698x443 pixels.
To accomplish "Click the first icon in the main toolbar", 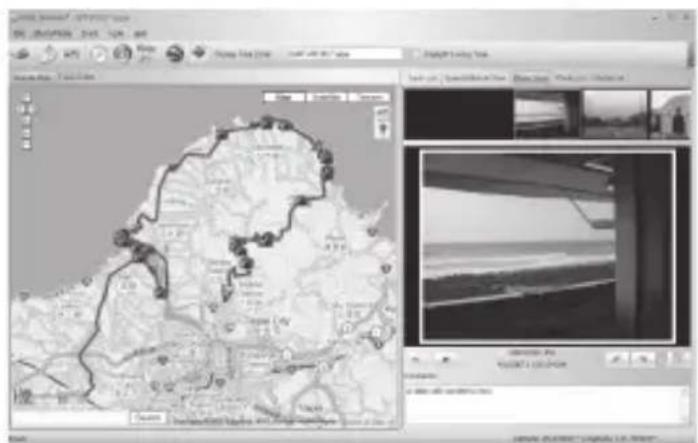I will pyautogui.click(x=20, y=54).
